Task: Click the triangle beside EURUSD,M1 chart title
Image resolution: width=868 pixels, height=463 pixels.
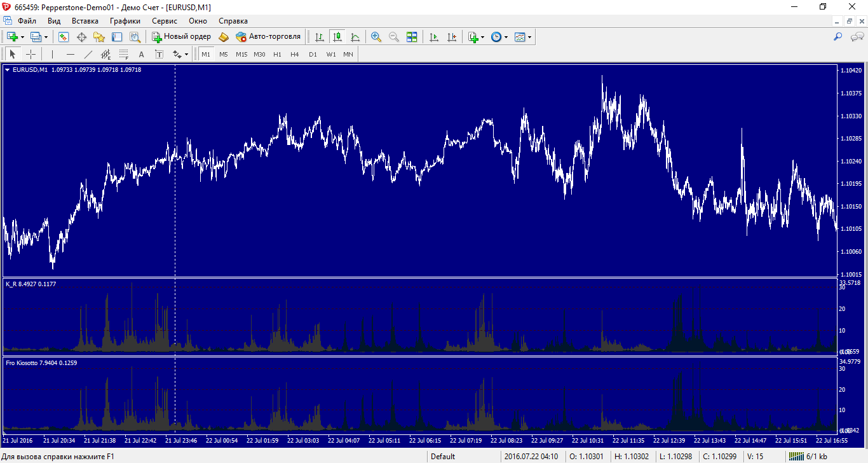Action: 7,70
